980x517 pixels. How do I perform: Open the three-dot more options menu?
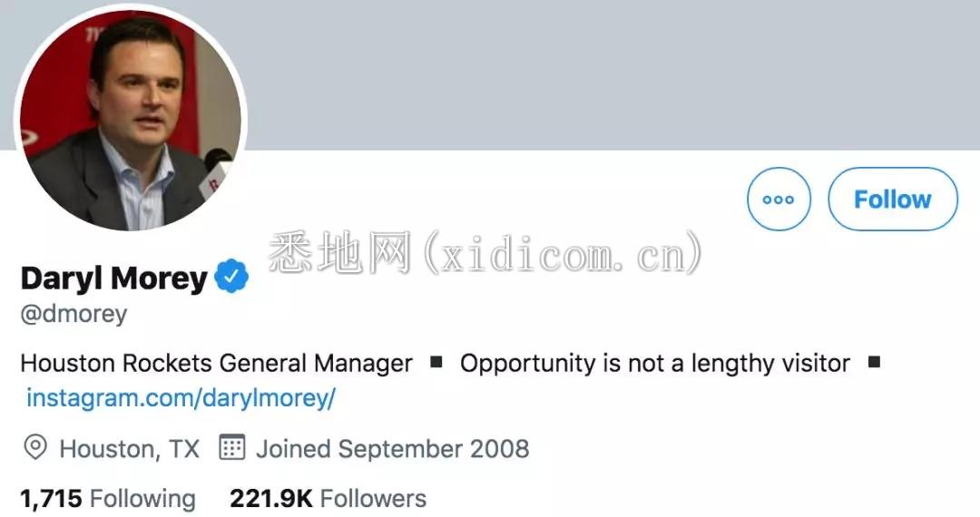click(779, 200)
